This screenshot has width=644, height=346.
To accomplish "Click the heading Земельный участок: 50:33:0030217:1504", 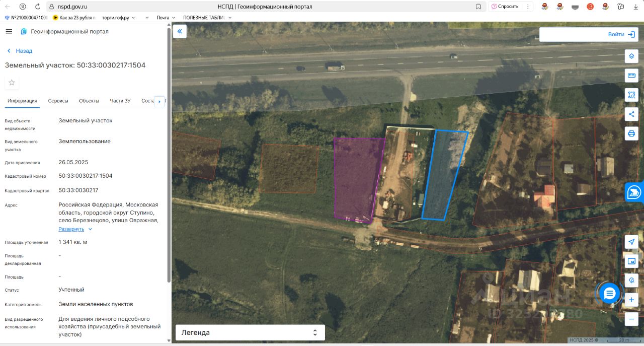I will [x=75, y=65].
